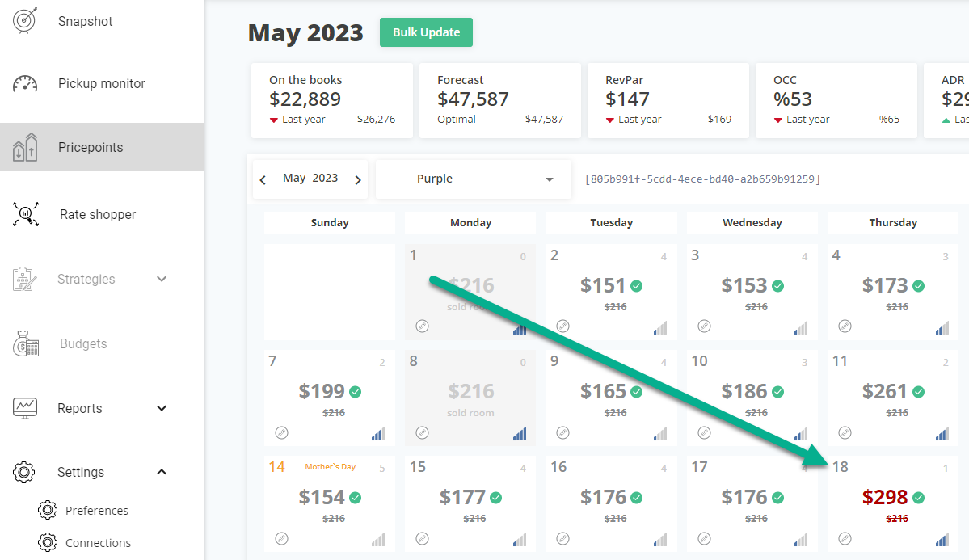
Task: Click the Preferences gear icon
Action: click(x=48, y=511)
